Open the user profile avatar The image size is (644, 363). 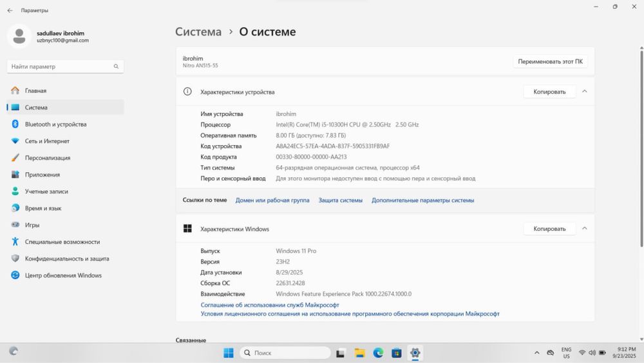point(19,36)
